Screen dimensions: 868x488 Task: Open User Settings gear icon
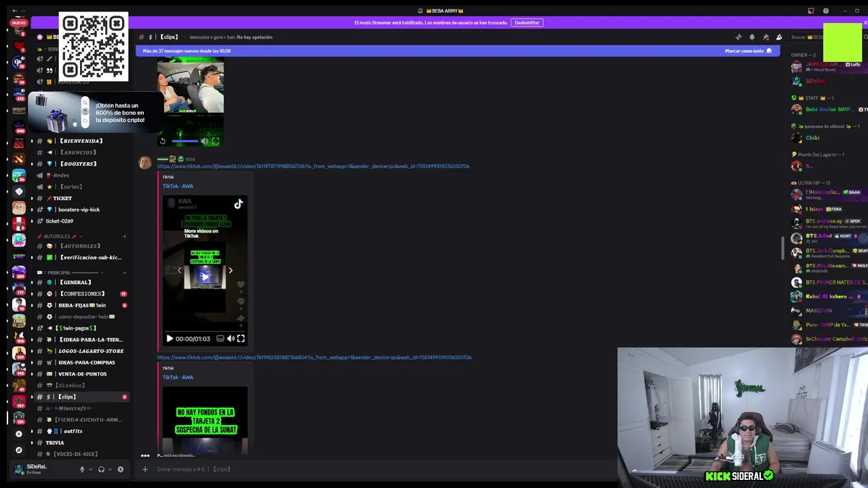pos(121,469)
